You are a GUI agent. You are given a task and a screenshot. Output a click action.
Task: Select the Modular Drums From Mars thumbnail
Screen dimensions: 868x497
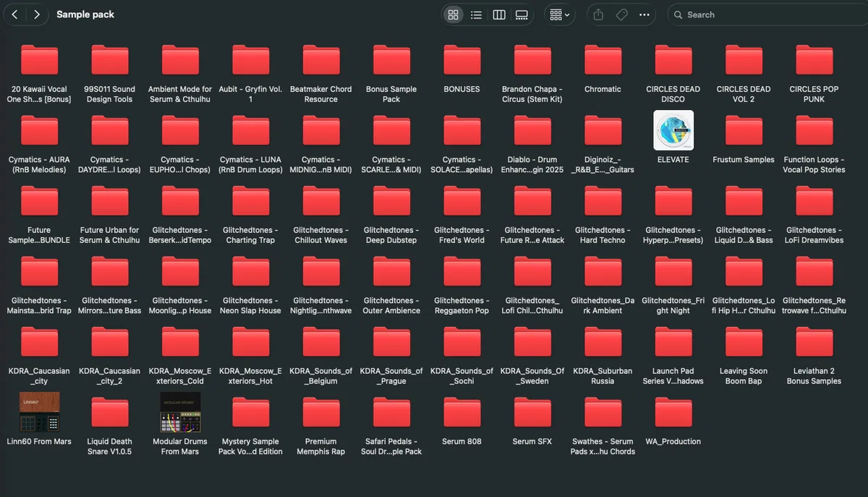(x=180, y=412)
